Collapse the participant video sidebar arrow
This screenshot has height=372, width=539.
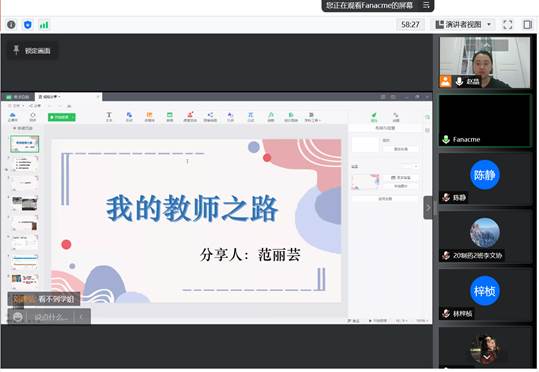pos(428,208)
